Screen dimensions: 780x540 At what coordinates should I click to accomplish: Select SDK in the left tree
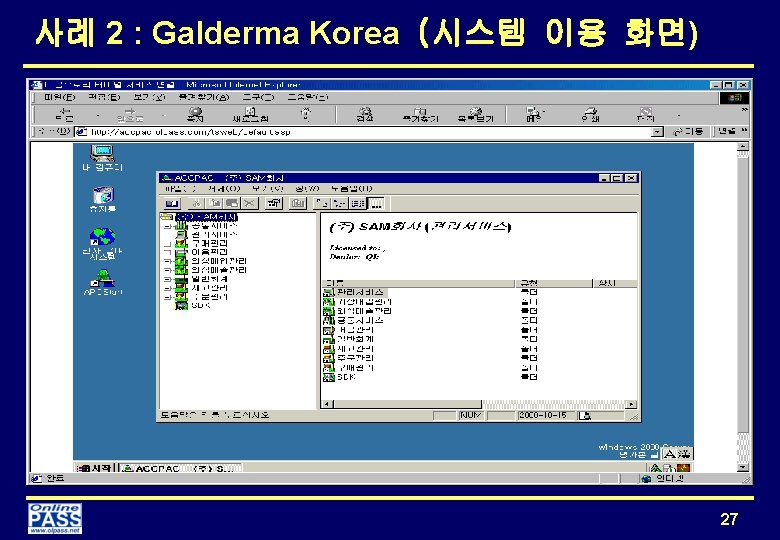point(200,305)
